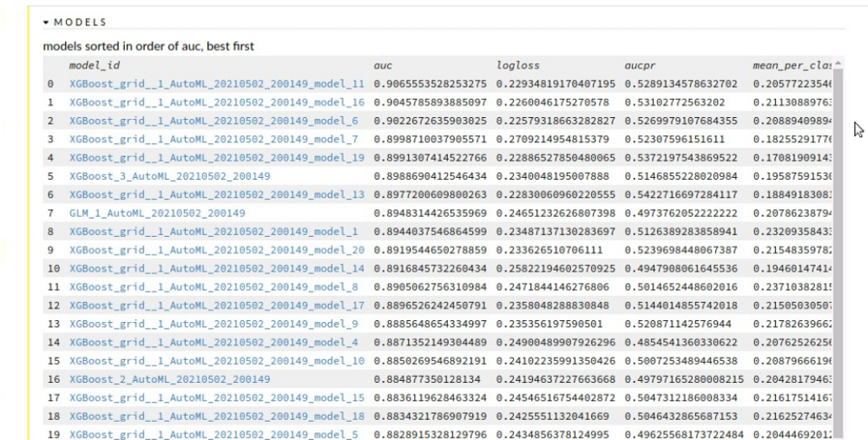Select logloss value 0.2425551132041669
Screen dimensions: 868x440
tap(552, 417)
